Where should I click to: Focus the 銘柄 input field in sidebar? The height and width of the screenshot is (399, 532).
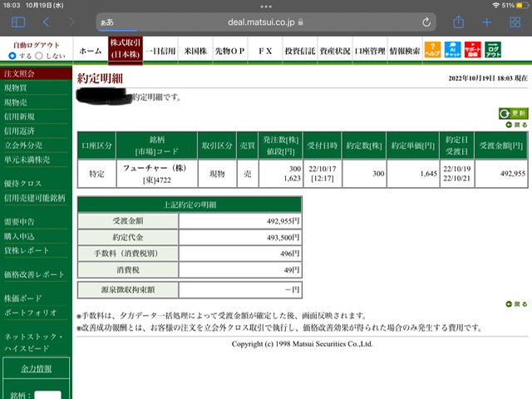[x=48, y=395]
